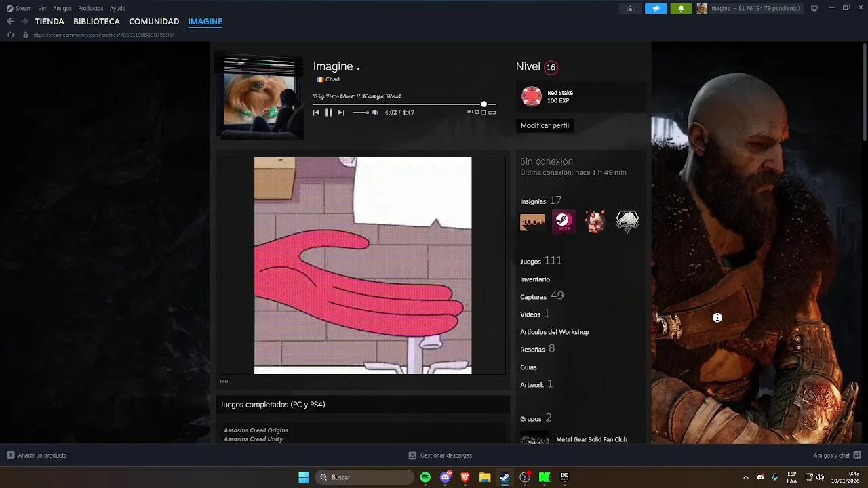Open the Artwork 1 link
The image size is (868, 488).
click(536, 384)
